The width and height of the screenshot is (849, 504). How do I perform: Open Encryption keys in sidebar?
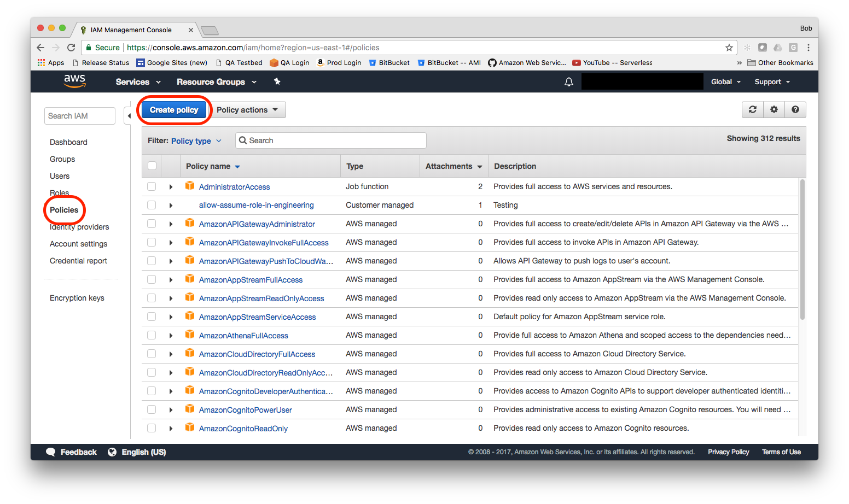point(77,298)
